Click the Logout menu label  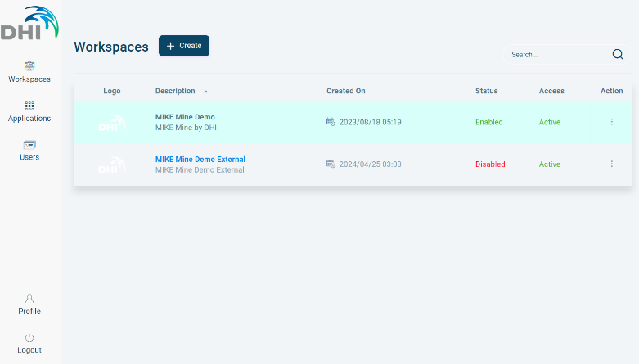tap(29, 350)
